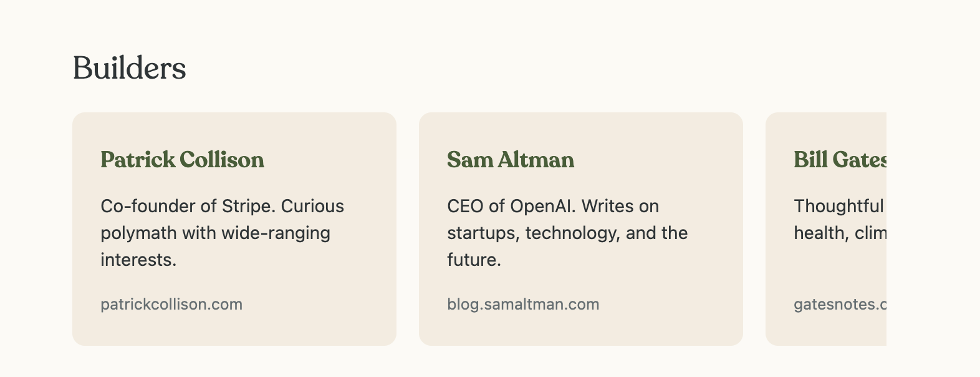The image size is (980, 377).
Task: Click the Bill Gates name title
Action: pyautogui.click(x=839, y=160)
